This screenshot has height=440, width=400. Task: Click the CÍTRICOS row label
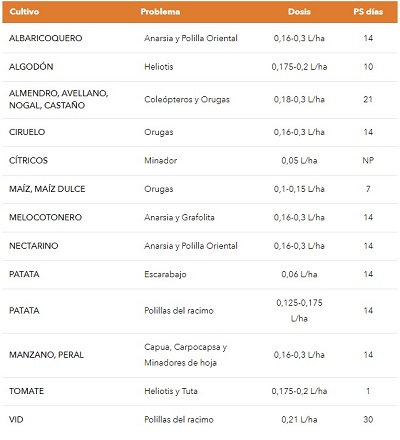point(28,160)
